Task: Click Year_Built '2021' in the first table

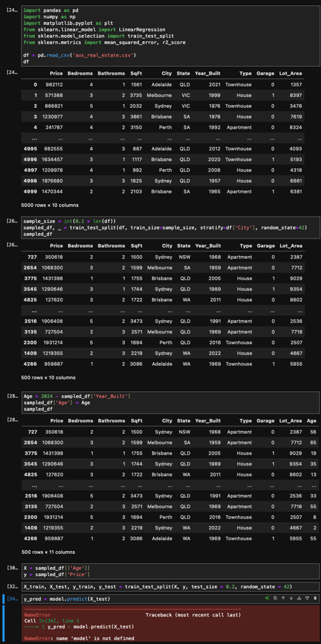Action: click(214, 84)
